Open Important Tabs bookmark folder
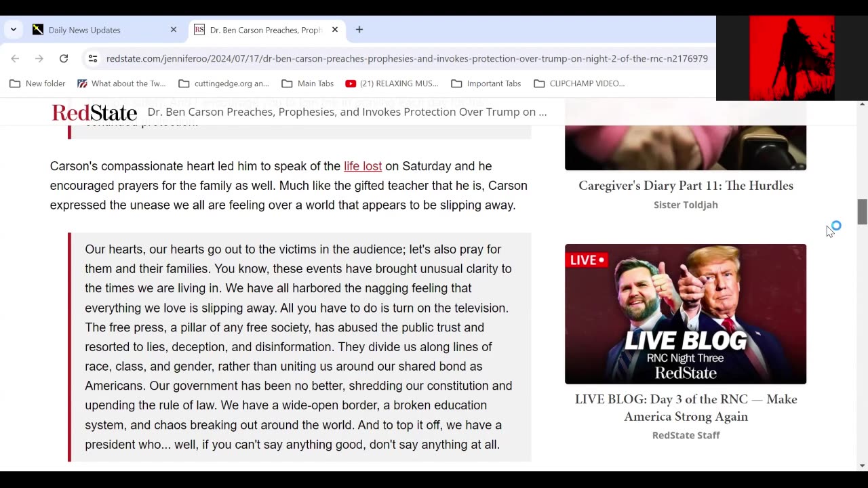 (486, 83)
